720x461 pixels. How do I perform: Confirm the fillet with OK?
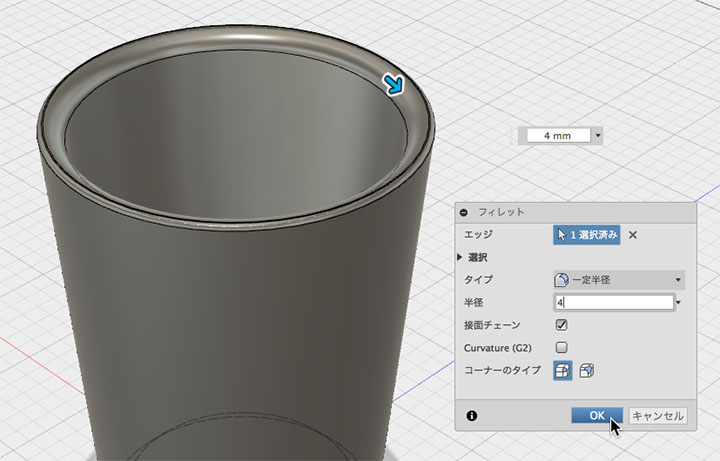point(597,416)
